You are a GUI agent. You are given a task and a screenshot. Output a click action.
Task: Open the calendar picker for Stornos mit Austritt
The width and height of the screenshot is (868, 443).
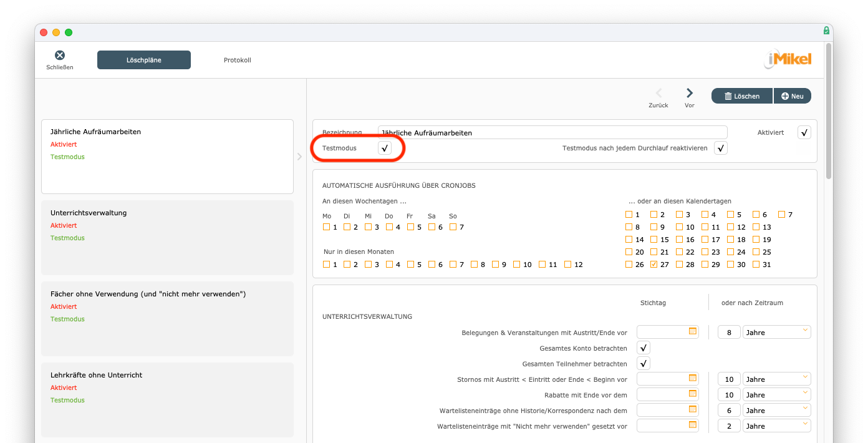[692, 378]
